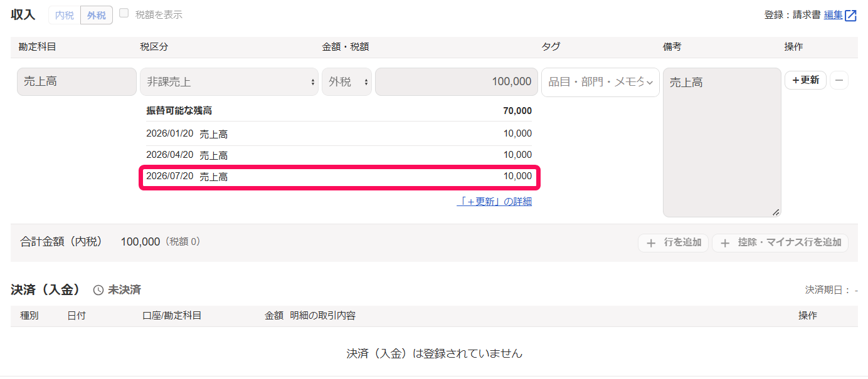Click the resize handle of 備考 textarea
Screen dimensions: 868x379
(776, 212)
